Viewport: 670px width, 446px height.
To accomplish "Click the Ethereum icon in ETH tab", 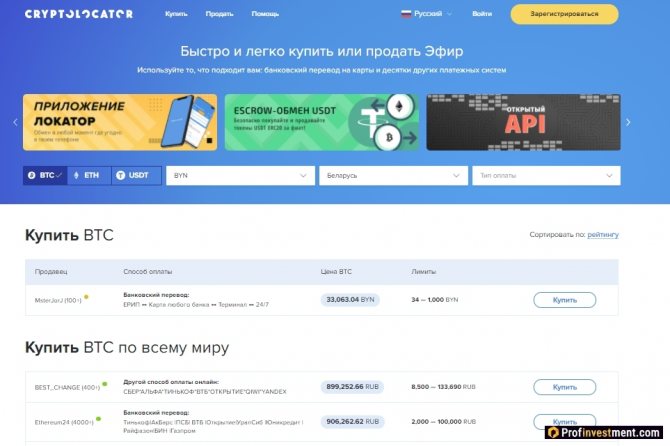I will pos(76,175).
